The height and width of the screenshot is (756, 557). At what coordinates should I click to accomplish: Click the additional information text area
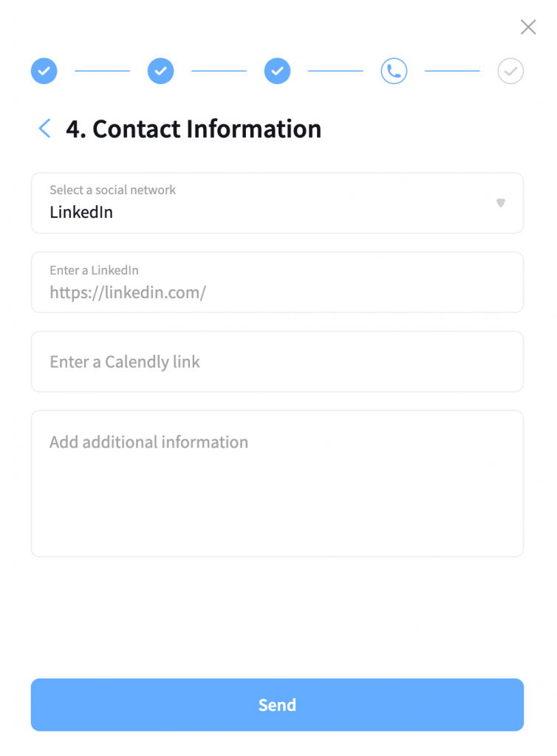277,484
